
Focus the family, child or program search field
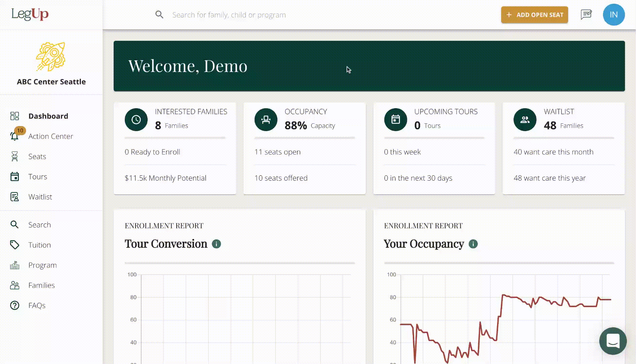click(x=229, y=15)
